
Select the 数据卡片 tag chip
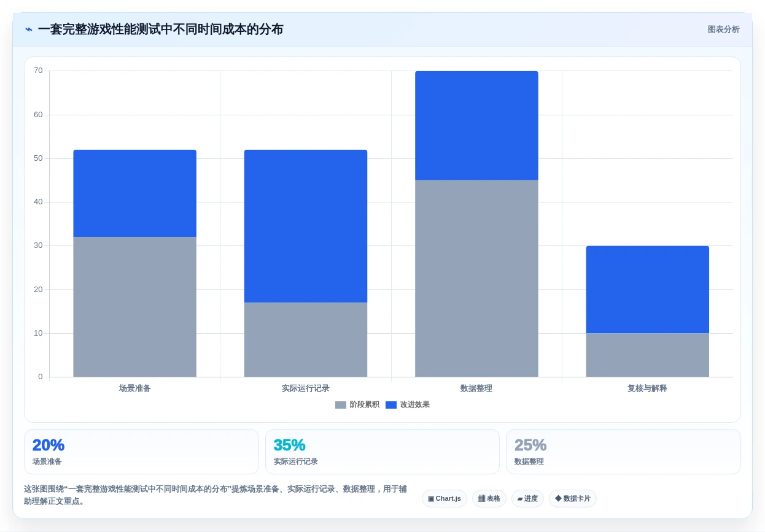click(573, 498)
